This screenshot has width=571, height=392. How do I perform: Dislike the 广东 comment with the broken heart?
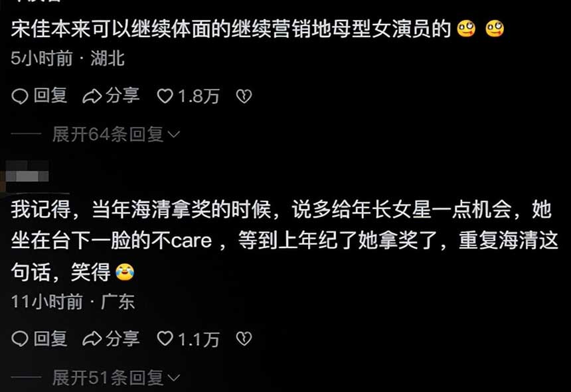click(244, 339)
